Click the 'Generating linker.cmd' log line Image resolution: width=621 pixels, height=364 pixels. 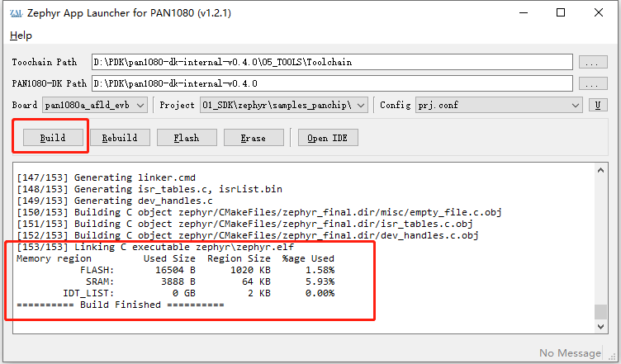[107, 177]
